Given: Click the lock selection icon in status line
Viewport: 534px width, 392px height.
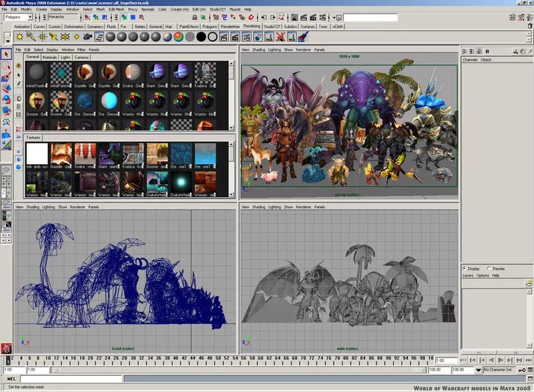Looking at the screenshot, I should [195, 17].
